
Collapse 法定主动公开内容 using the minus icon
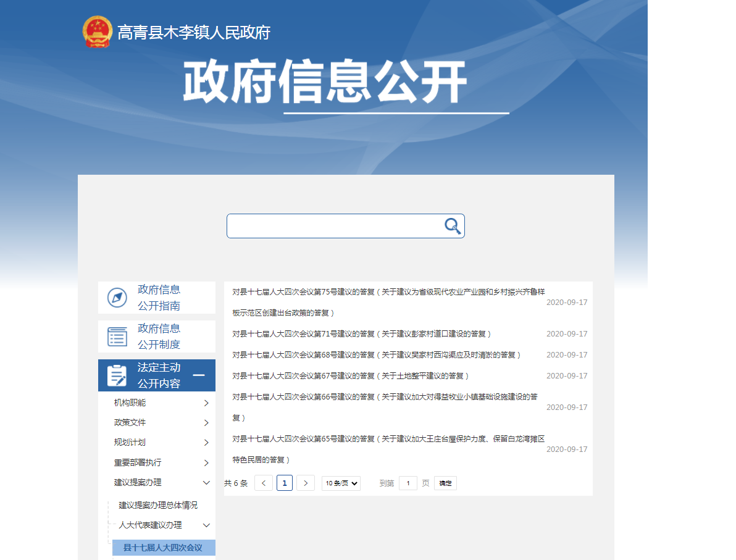pyautogui.click(x=199, y=375)
